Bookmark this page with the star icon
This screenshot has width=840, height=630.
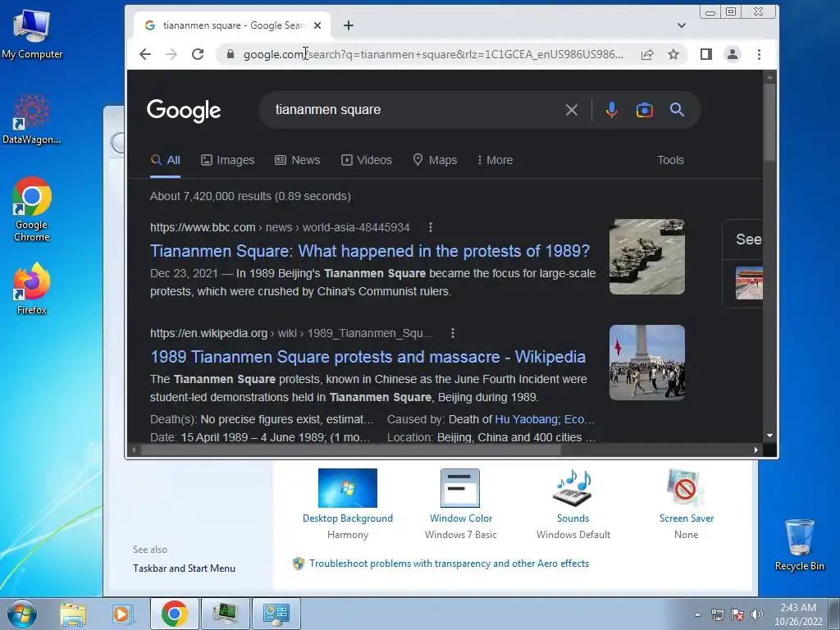click(673, 54)
